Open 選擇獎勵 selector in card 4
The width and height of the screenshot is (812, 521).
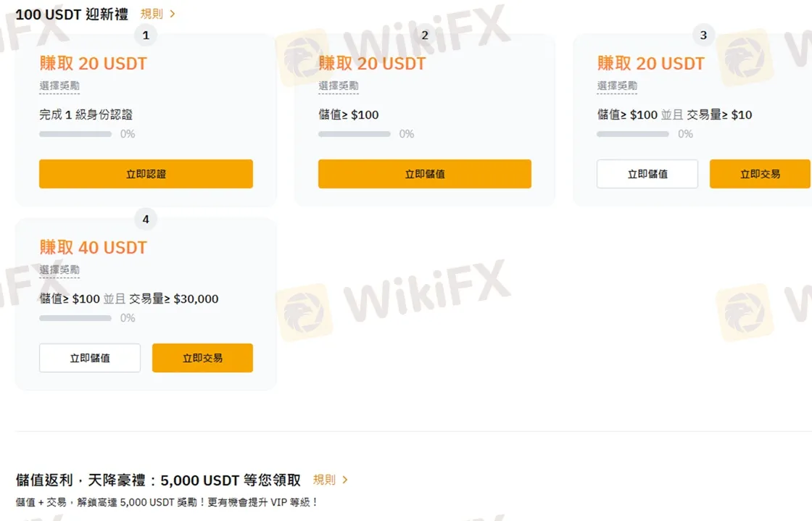coord(59,270)
